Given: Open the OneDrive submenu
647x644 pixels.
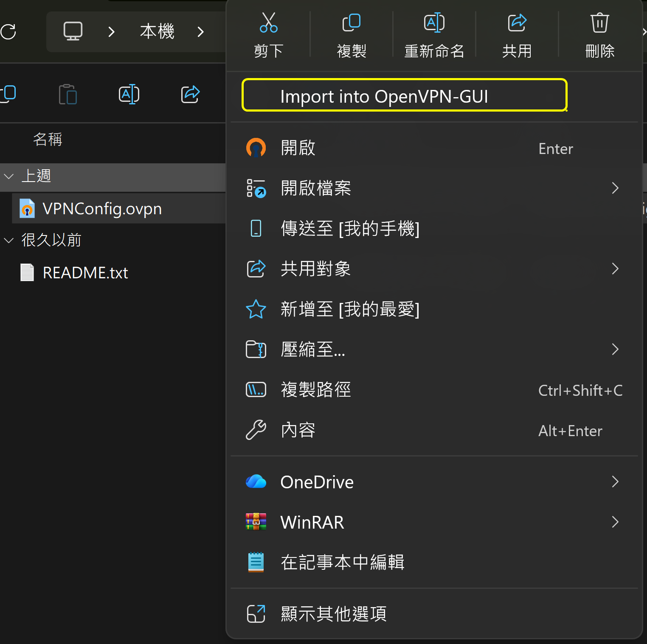Looking at the screenshot, I should (x=434, y=482).
